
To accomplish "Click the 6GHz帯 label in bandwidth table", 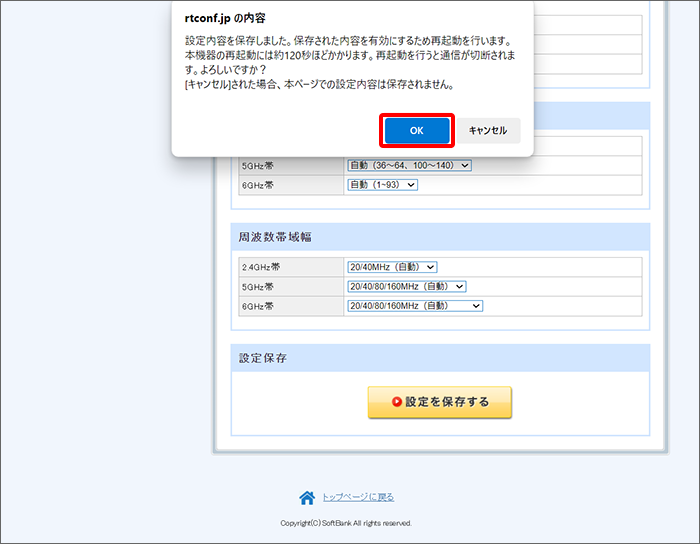I will click(x=257, y=307).
